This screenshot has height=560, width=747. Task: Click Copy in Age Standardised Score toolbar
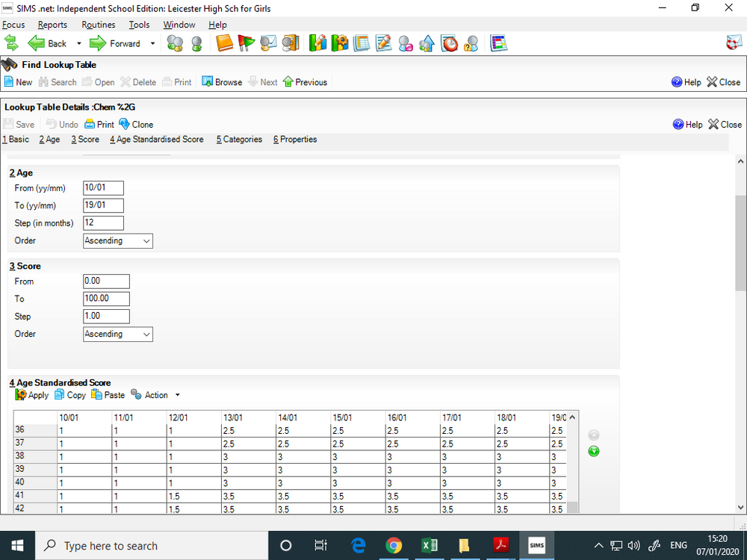(x=69, y=395)
